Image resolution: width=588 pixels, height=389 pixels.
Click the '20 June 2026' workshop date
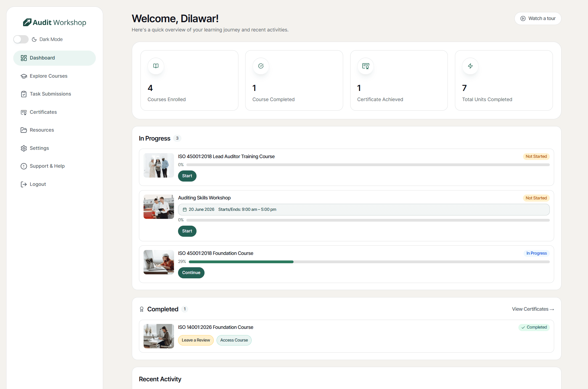(201, 210)
